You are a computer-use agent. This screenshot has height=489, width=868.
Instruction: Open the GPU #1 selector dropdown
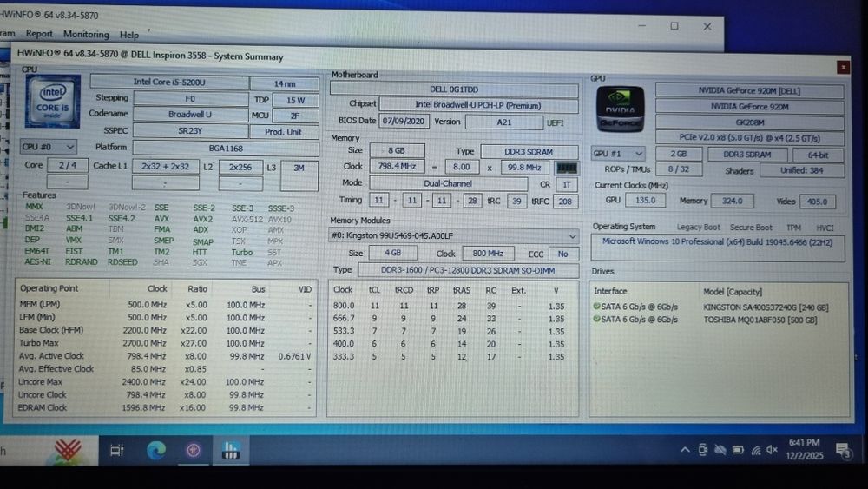click(617, 154)
